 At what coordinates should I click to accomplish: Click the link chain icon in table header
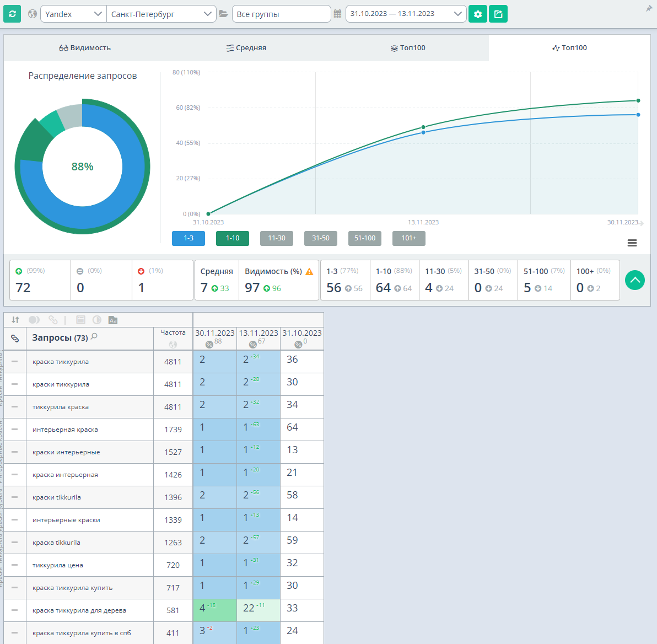pyautogui.click(x=15, y=339)
